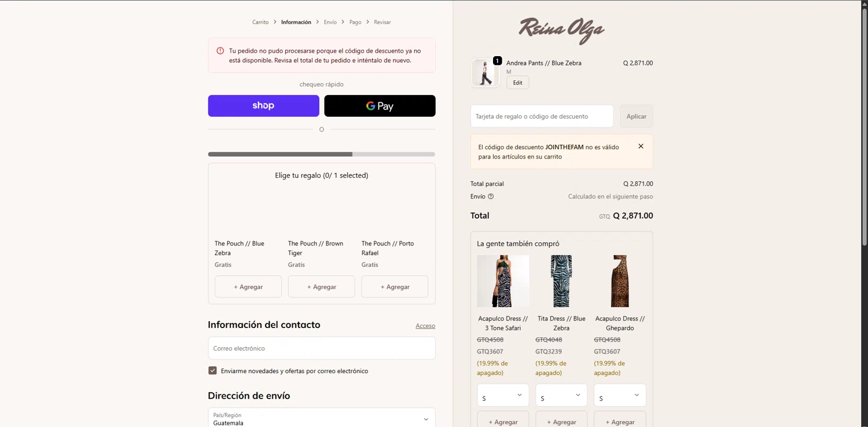Select Revisar breadcrumb step

(382, 22)
